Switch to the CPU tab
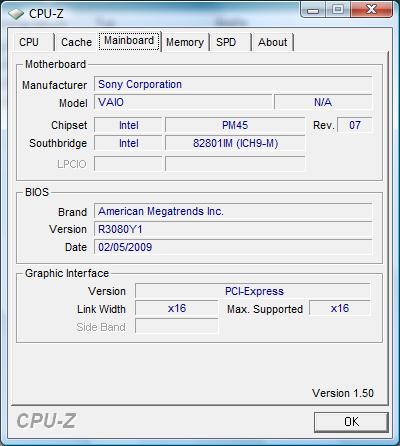Screen dimensions: 400x446 pos(33,42)
